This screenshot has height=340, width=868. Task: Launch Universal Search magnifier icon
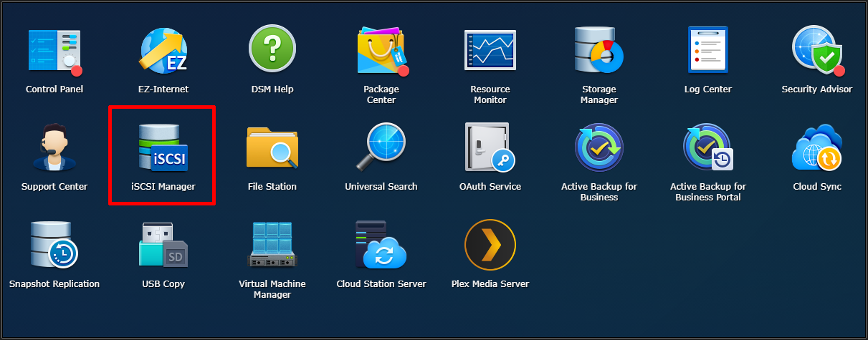(x=381, y=147)
